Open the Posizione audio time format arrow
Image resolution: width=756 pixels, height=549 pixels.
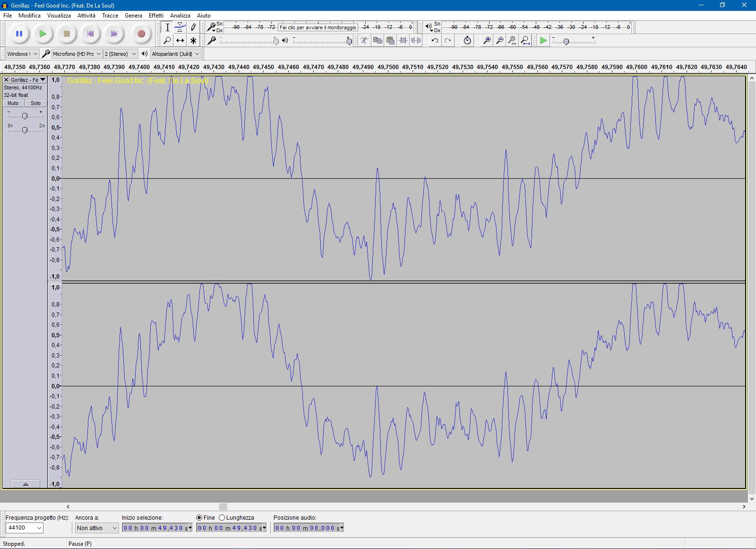tap(342, 528)
